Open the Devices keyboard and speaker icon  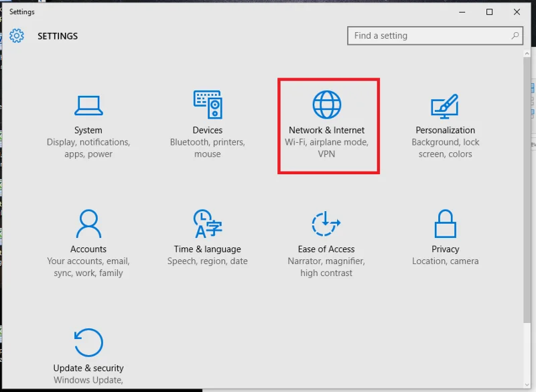click(x=208, y=105)
